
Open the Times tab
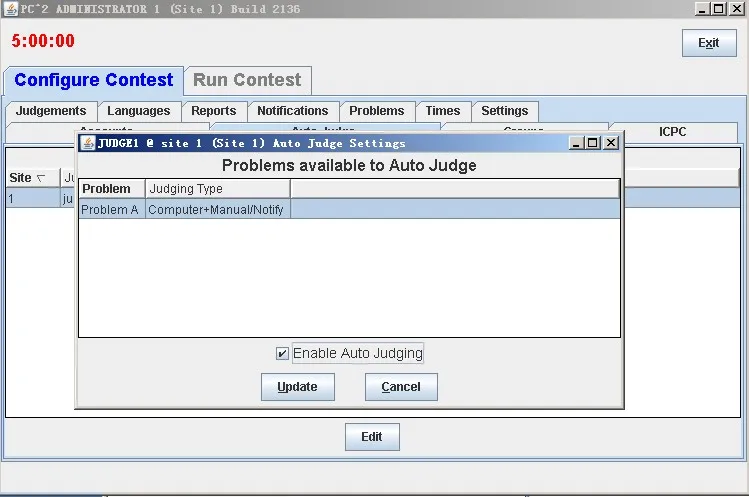443,111
